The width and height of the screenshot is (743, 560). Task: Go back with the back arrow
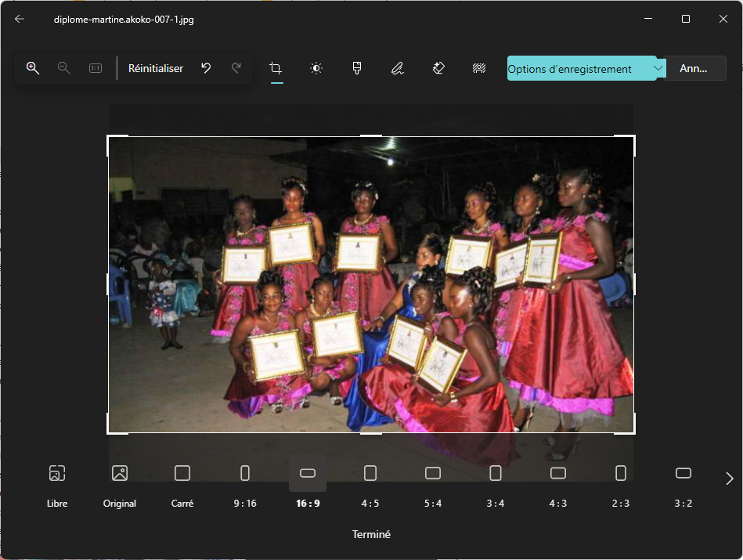pos(20,19)
